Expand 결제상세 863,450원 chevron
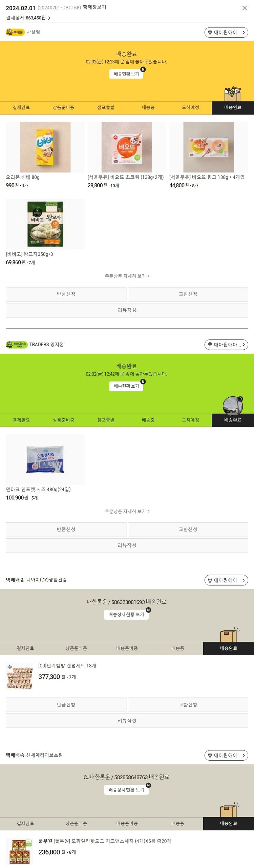Viewport: 254px width, 868px height. click(49, 18)
